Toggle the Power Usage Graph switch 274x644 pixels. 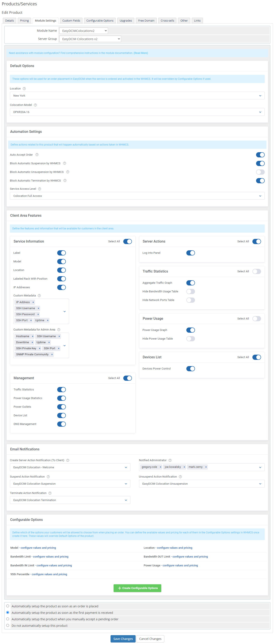tap(190, 330)
